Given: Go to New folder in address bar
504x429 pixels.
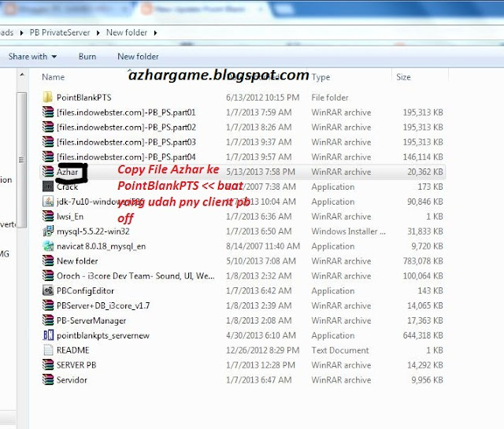Looking at the screenshot, I should point(127,33).
